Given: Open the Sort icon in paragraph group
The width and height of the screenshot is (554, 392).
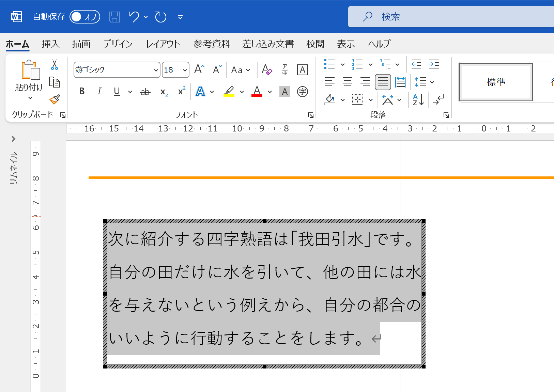Looking at the screenshot, I should coord(418,99).
